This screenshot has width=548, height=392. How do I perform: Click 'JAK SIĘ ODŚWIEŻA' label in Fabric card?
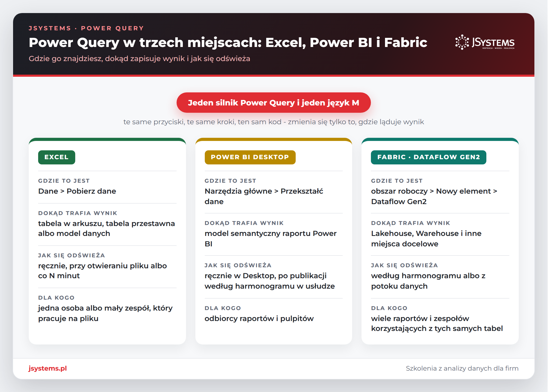(x=404, y=265)
